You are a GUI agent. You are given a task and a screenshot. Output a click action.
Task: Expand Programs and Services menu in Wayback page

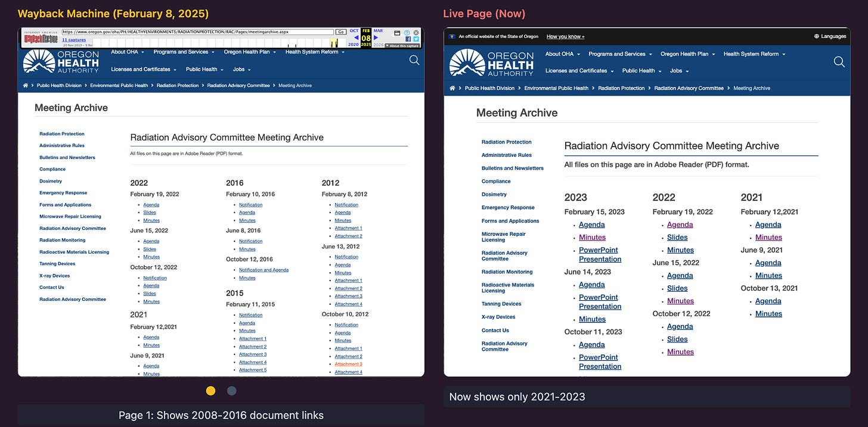(x=184, y=52)
